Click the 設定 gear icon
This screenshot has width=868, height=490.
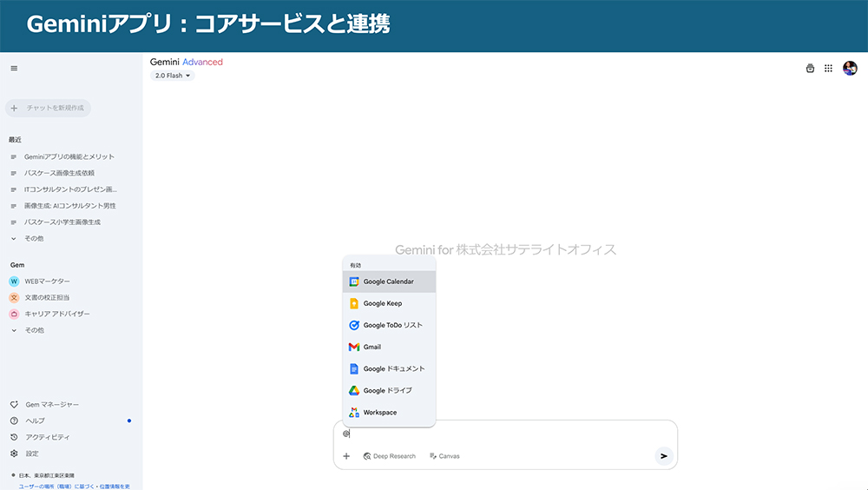coord(15,454)
